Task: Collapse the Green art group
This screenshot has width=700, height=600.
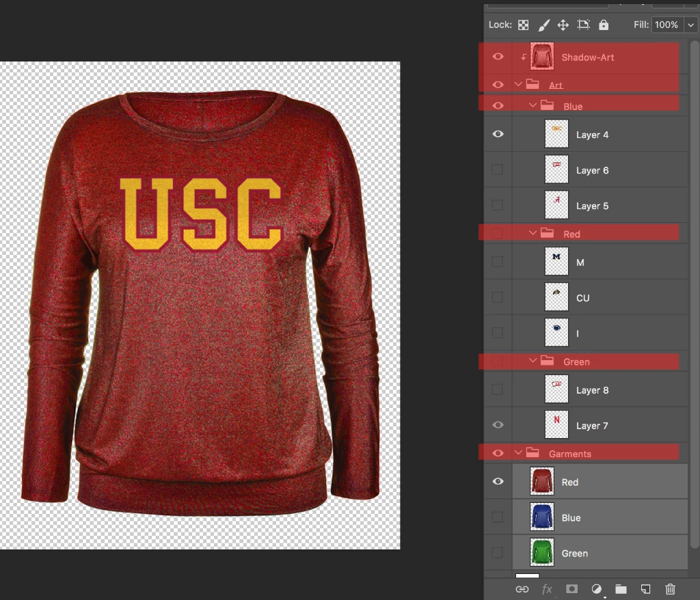Action: pos(533,361)
